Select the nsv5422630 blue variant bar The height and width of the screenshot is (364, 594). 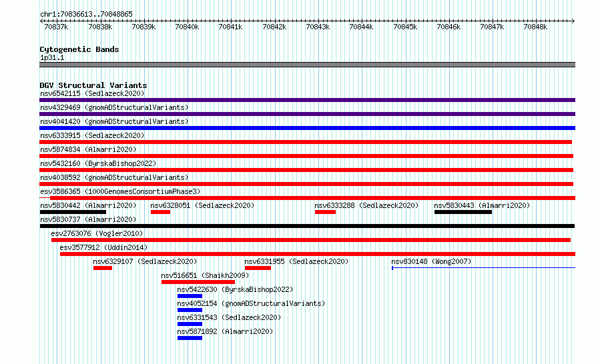tap(190, 296)
